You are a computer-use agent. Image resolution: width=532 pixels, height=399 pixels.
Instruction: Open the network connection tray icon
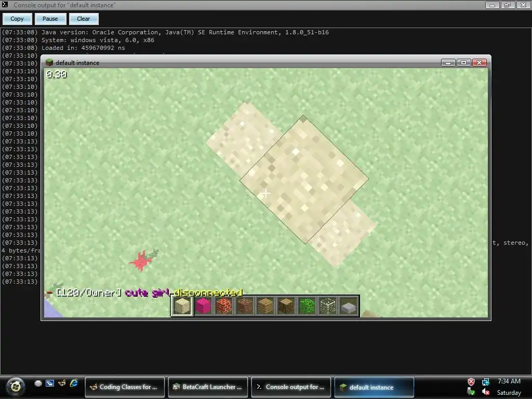[486, 382]
